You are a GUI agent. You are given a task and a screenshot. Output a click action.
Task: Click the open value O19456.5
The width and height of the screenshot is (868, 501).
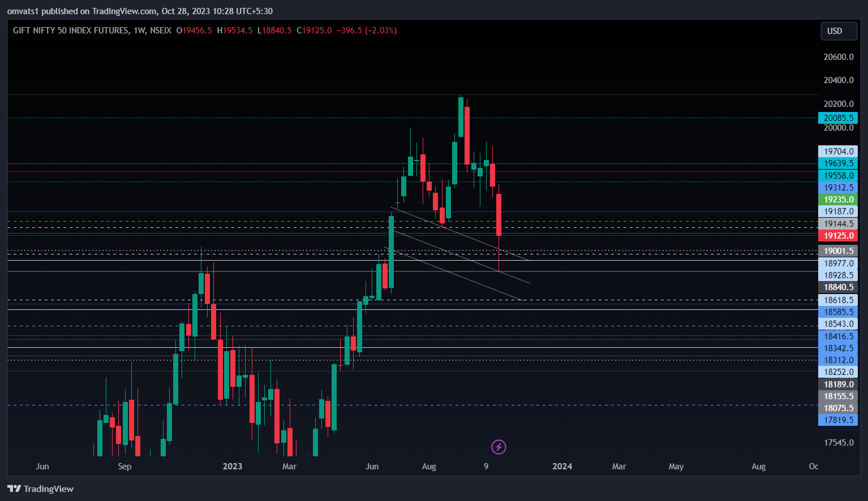tap(194, 31)
